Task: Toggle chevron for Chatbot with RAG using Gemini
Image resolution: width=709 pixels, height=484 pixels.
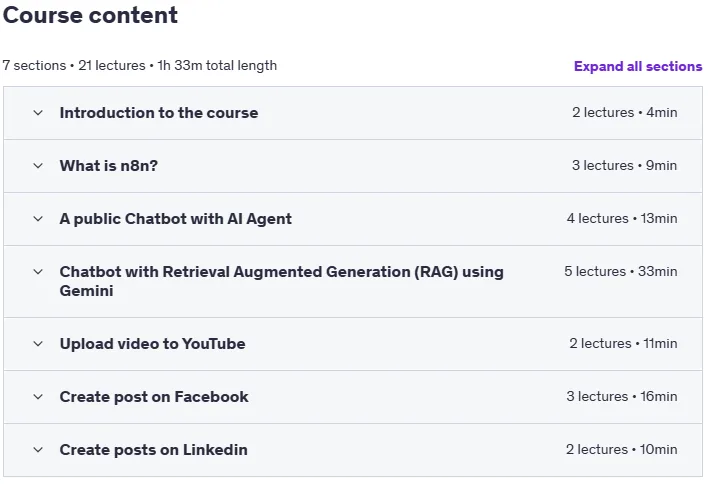Action: (x=38, y=271)
